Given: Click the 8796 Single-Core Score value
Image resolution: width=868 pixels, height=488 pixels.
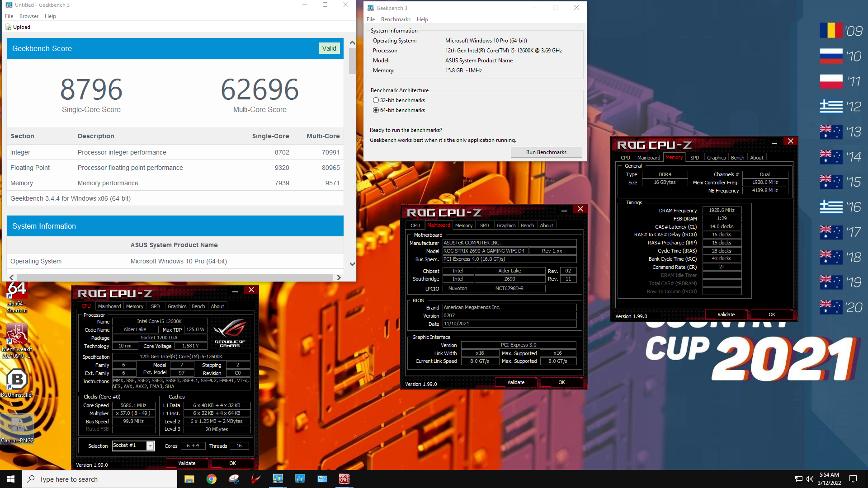Looking at the screenshot, I should point(91,89).
